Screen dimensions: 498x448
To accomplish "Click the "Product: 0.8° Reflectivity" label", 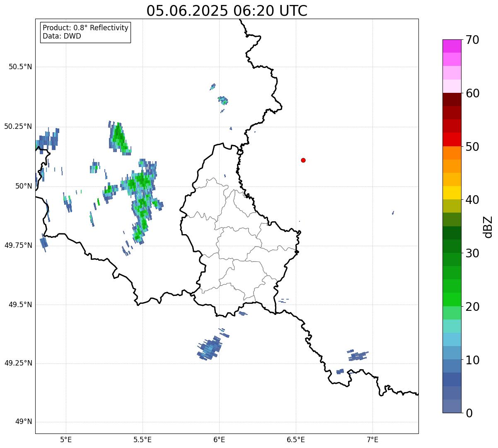I will pos(86,28).
